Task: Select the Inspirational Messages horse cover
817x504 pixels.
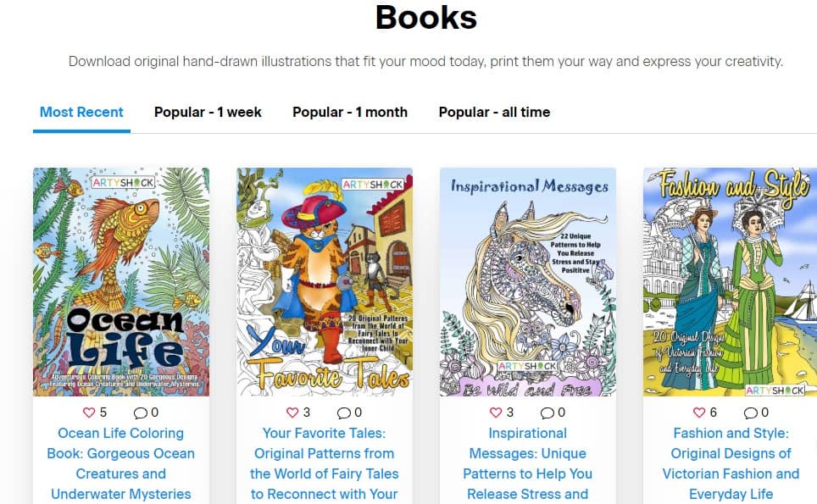Action: (x=528, y=282)
